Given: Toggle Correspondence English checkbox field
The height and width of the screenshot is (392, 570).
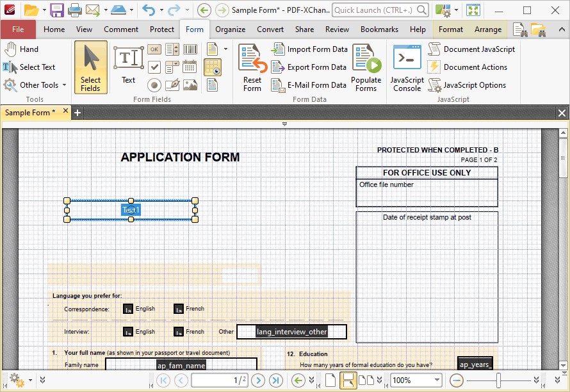Looking at the screenshot, I should (x=128, y=309).
